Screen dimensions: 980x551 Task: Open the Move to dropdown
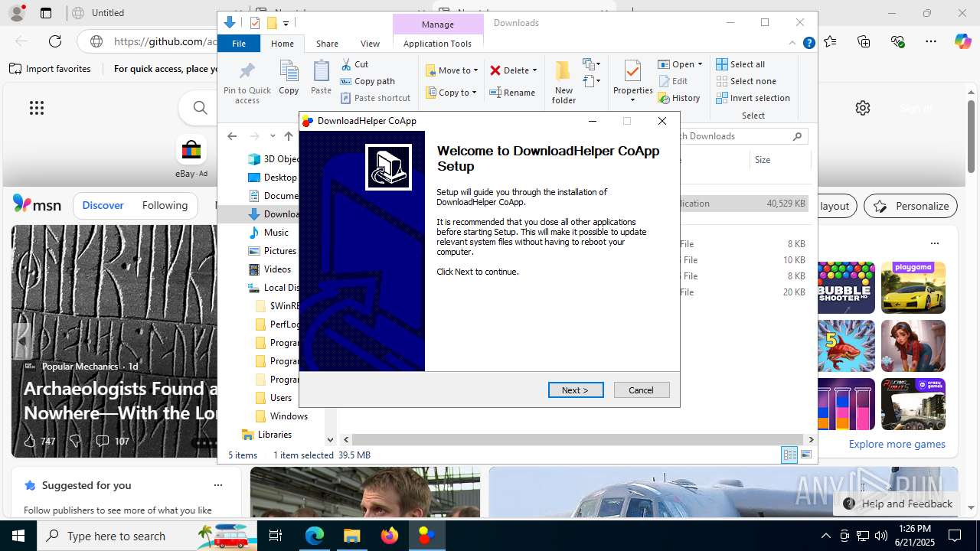tap(452, 70)
